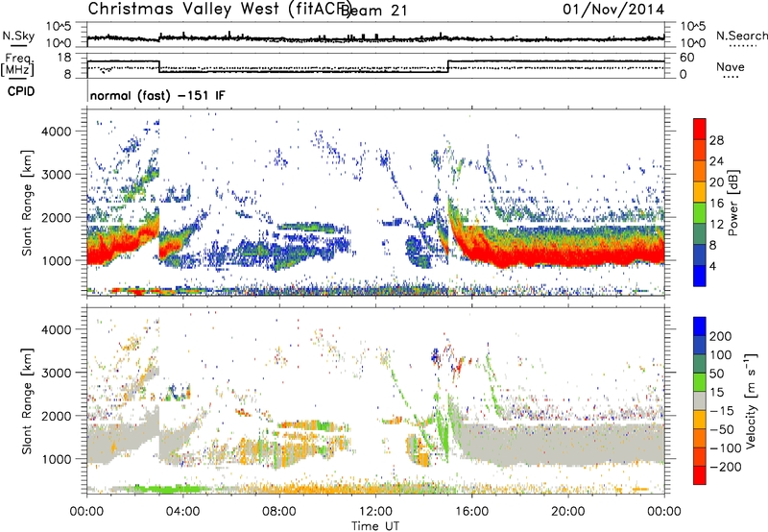Click the '2000' tick of the power panel
The image size is (768, 532).
(x=56, y=217)
